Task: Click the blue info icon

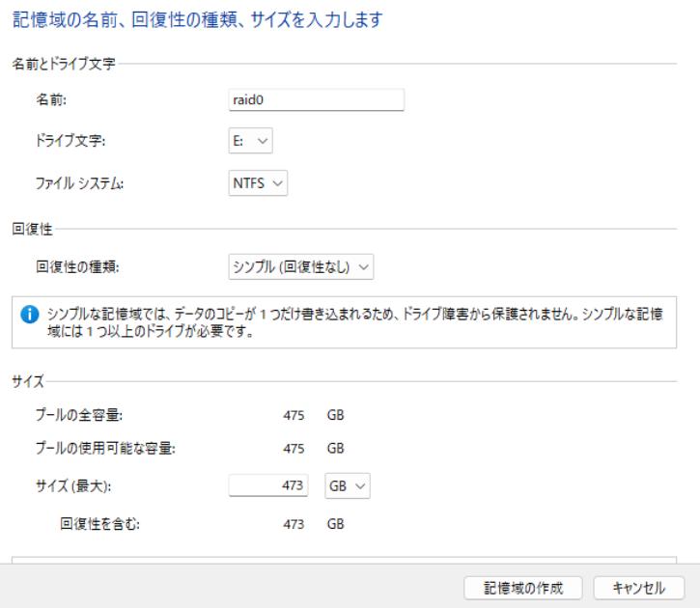Action: tap(30, 315)
